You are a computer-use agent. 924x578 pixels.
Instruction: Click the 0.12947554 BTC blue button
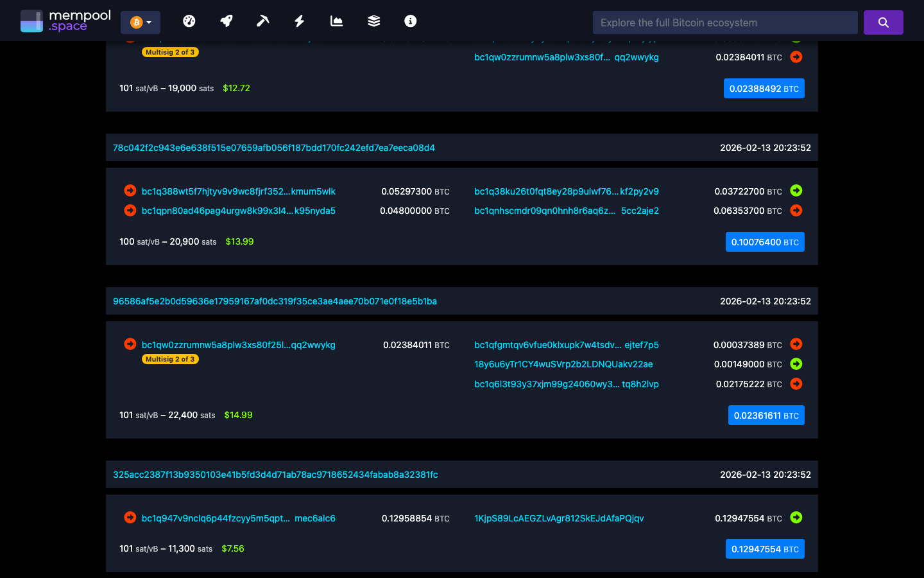(x=765, y=548)
